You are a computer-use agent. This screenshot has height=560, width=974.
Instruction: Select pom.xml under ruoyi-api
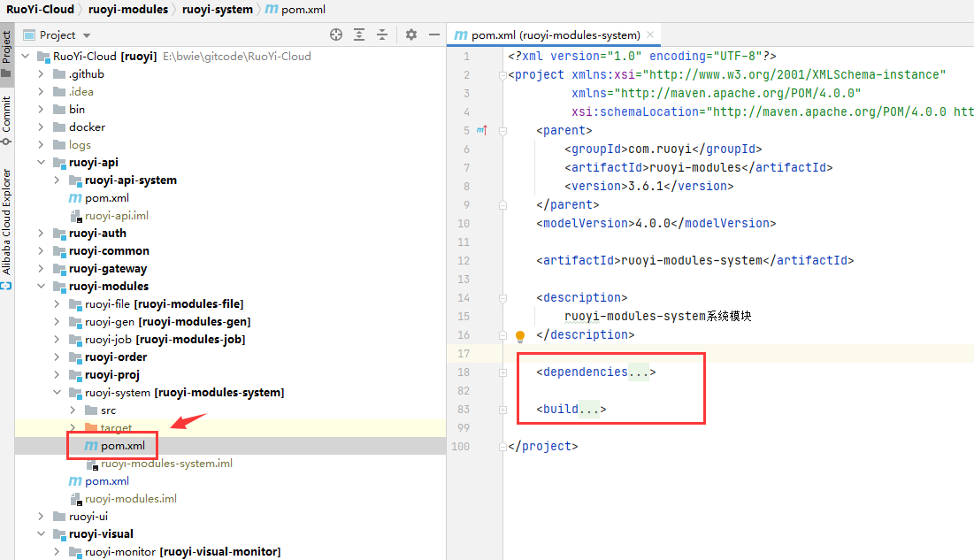pyautogui.click(x=107, y=197)
